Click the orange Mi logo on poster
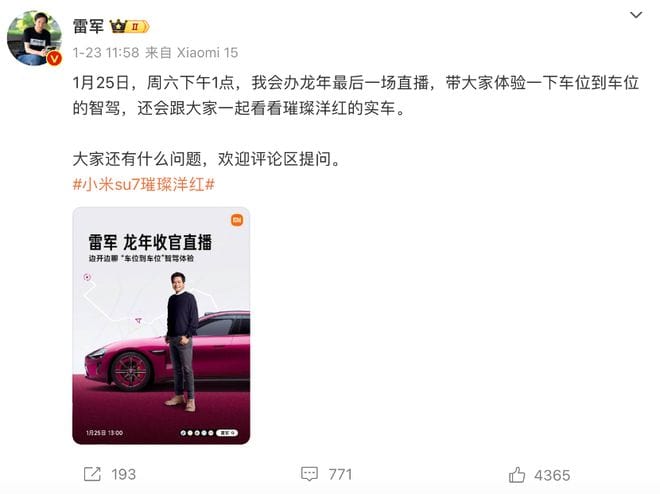660x494 pixels. (237, 220)
